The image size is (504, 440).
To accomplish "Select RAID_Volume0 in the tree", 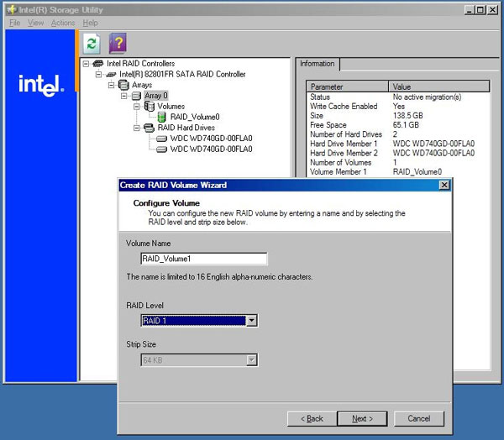I will point(195,117).
